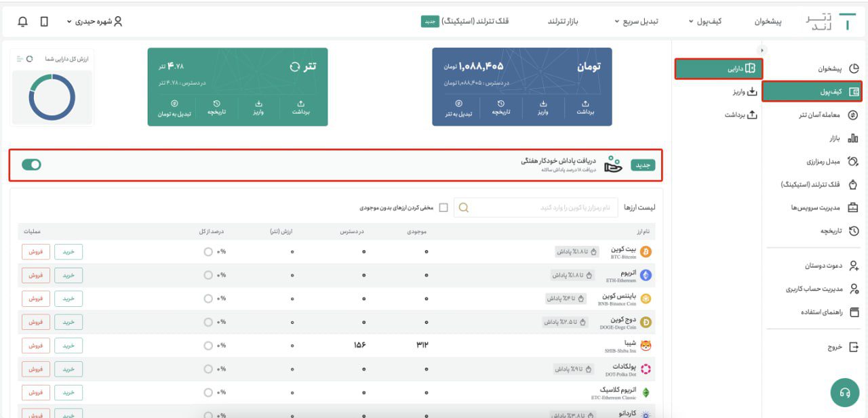Expand the کیف پول dropdown in top navigation

(705, 22)
